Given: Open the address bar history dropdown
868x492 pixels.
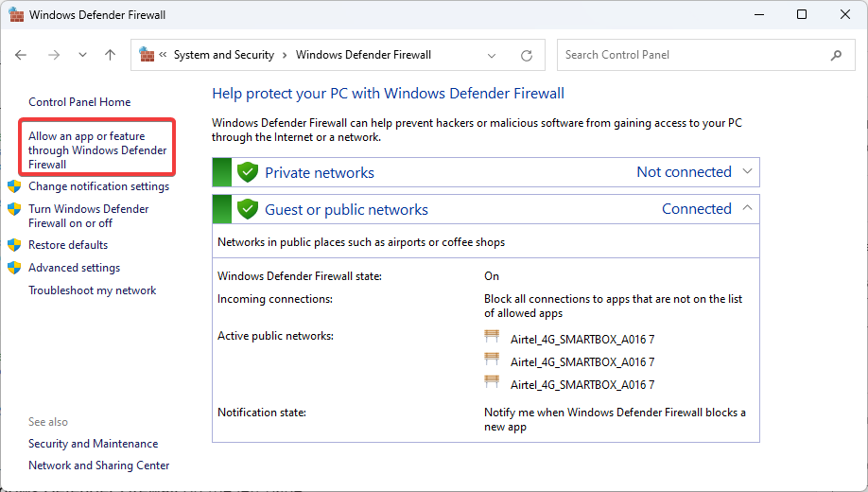Looking at the screenshot, I should (492, 56).
